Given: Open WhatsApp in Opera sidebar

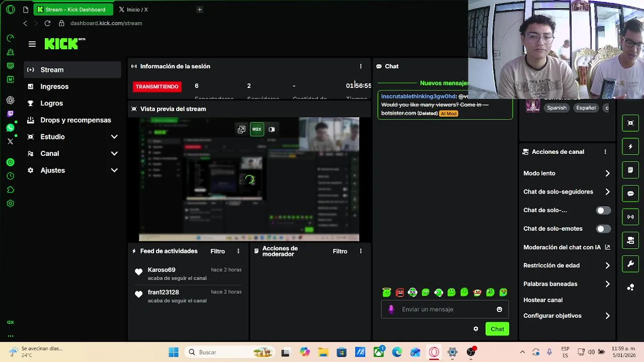Looking at the screenshot, I should 11,128.
